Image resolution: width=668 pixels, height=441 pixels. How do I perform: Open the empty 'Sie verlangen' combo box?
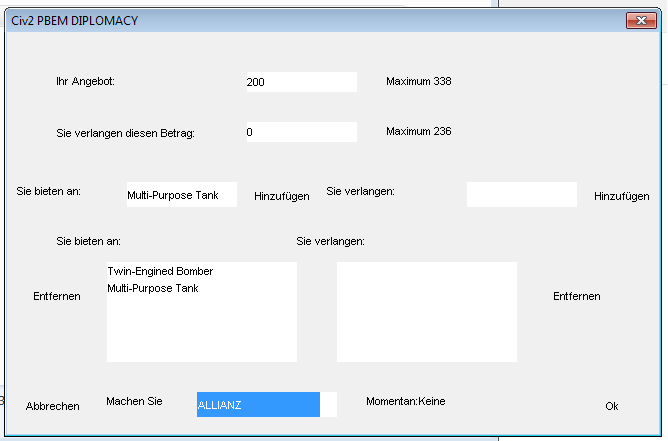pos(521,194)
